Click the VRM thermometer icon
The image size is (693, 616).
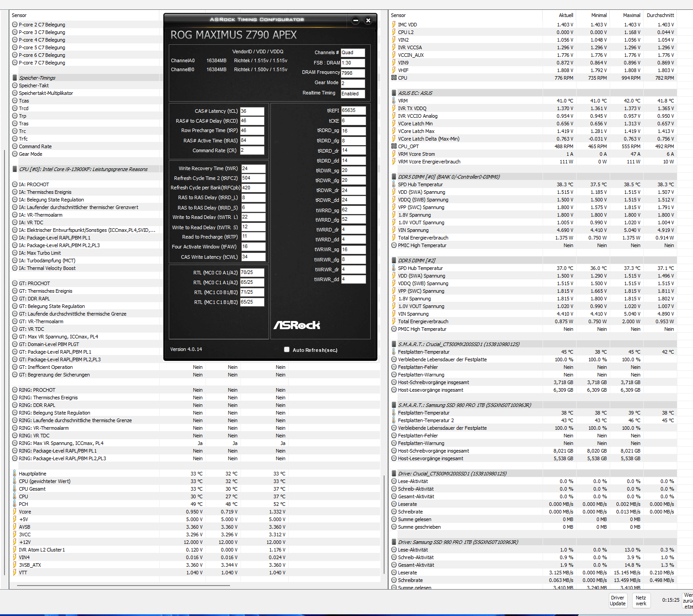[x=394, y=101]
